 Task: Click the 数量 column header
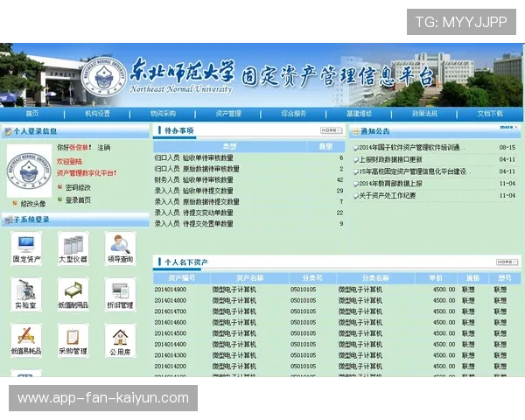pyautogui.click(x=325, y=146)
